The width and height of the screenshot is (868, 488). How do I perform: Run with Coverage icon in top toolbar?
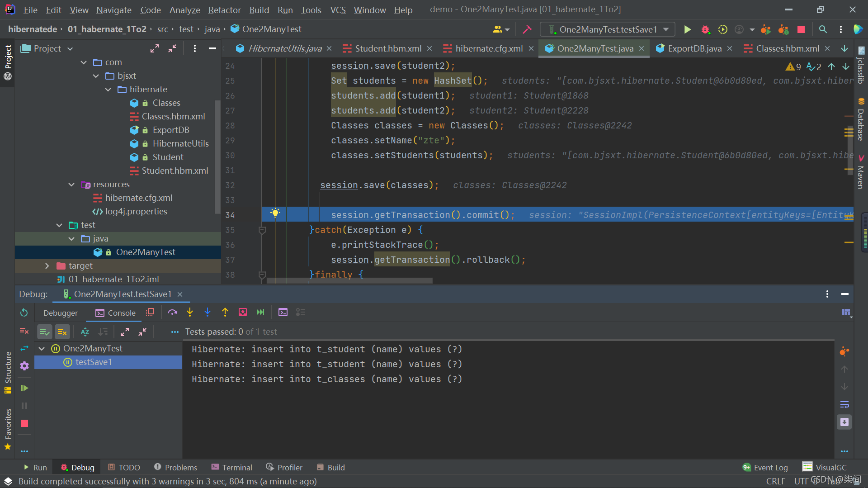click(723, 29)
